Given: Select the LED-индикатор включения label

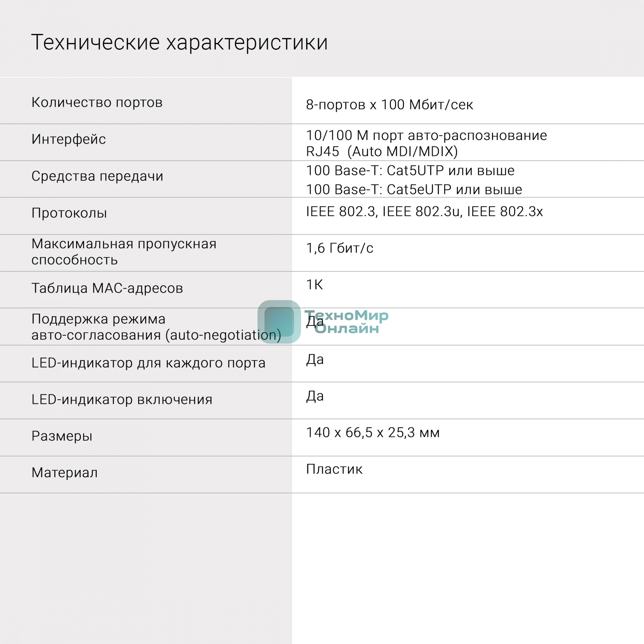Looking at the screenshot, I should coord(122,399).
